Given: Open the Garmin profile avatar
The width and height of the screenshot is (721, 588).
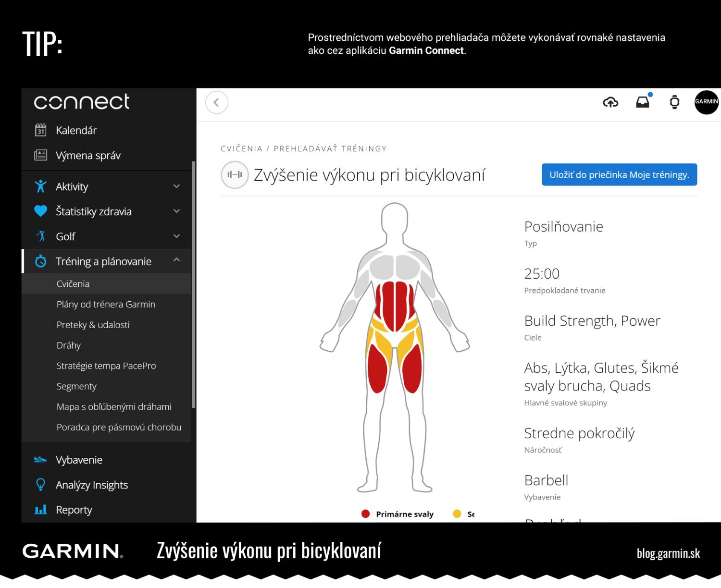Looking at the screenshot, I should click(706, 102).
